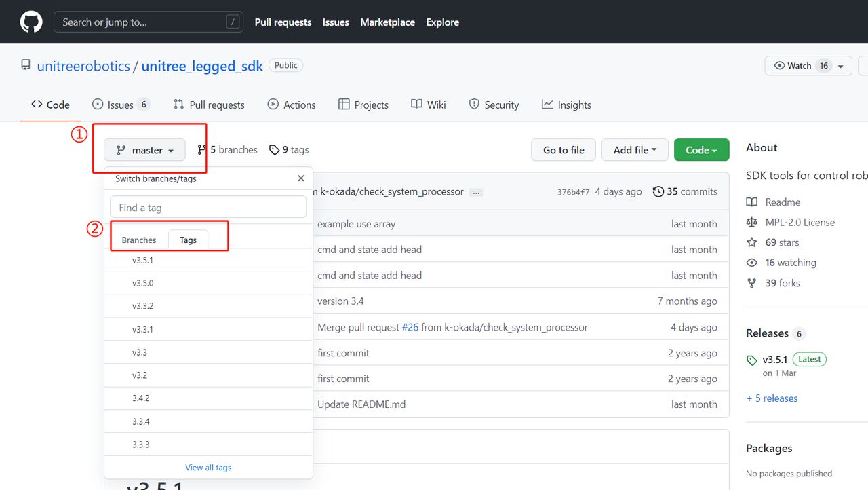
Task: Select tag v3.2 in the list
Action: point(208,375)
